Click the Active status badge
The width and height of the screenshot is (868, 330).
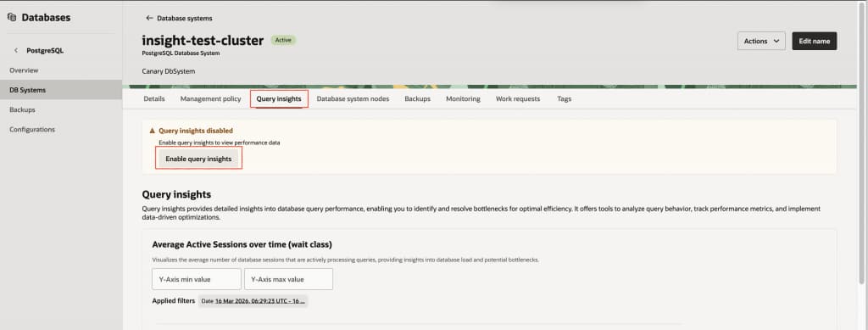point(283,41)
